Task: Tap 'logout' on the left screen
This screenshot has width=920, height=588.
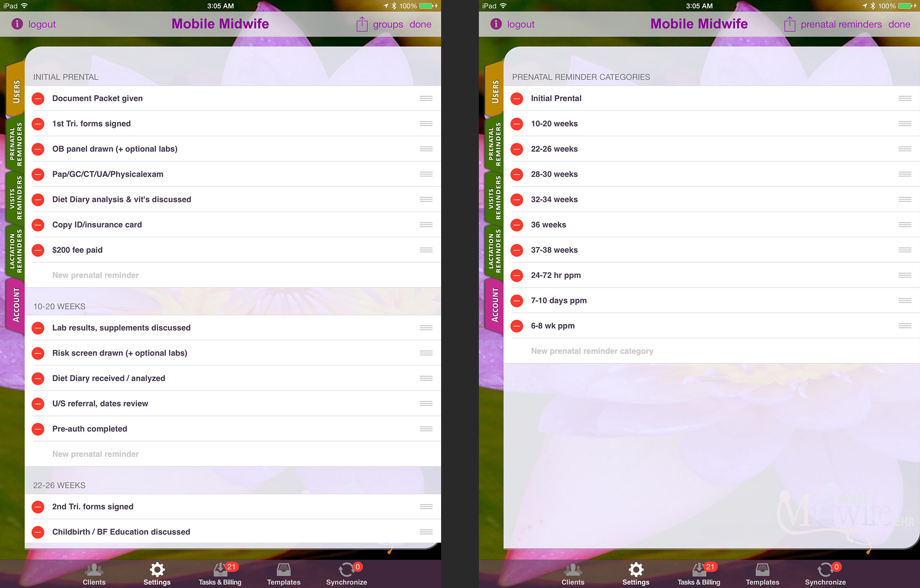Action: tap(42, 24)
